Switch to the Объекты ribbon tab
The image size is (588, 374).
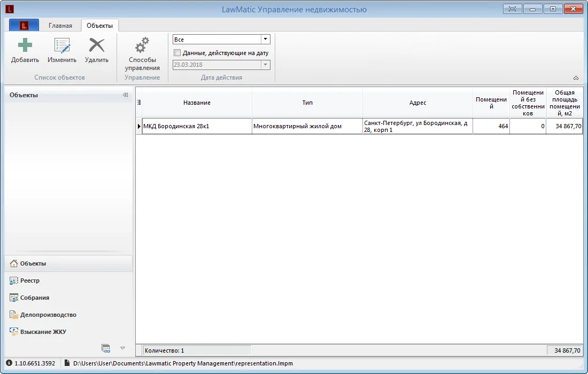[x=100, y=26]
